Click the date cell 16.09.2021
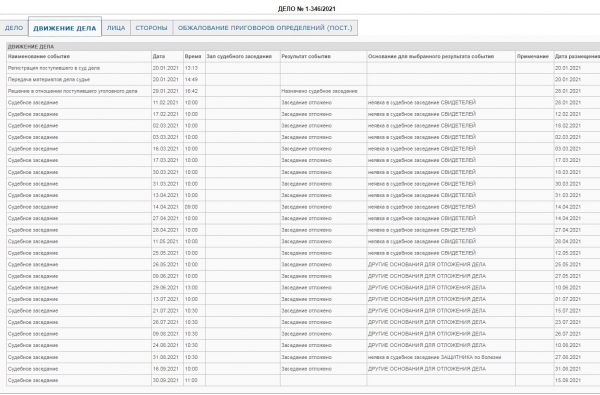The width and height of the screenshot is (600, 395). (x=166, y=369)
